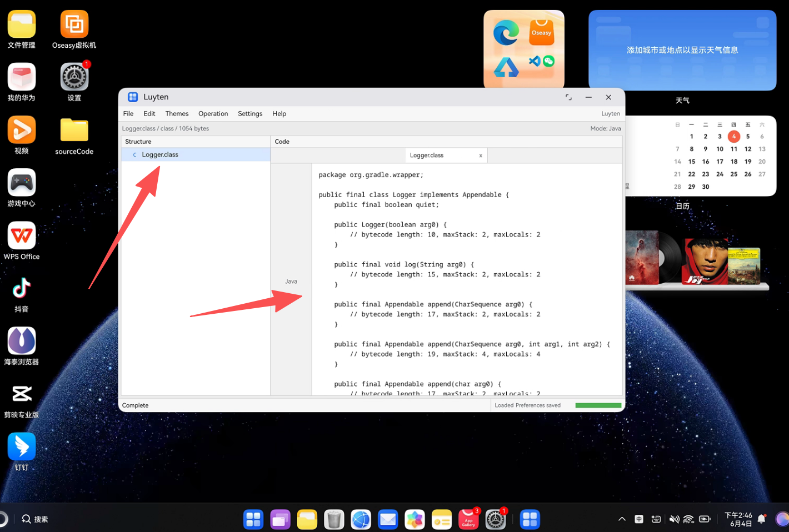Click the battery tray icon
The width and height of the screenshot is (789, 532).
(x=705, y=519)
